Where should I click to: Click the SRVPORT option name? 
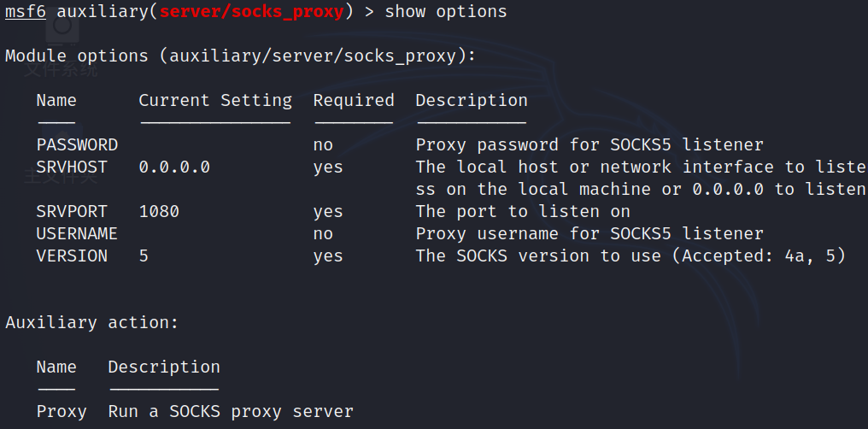[72, 211]
